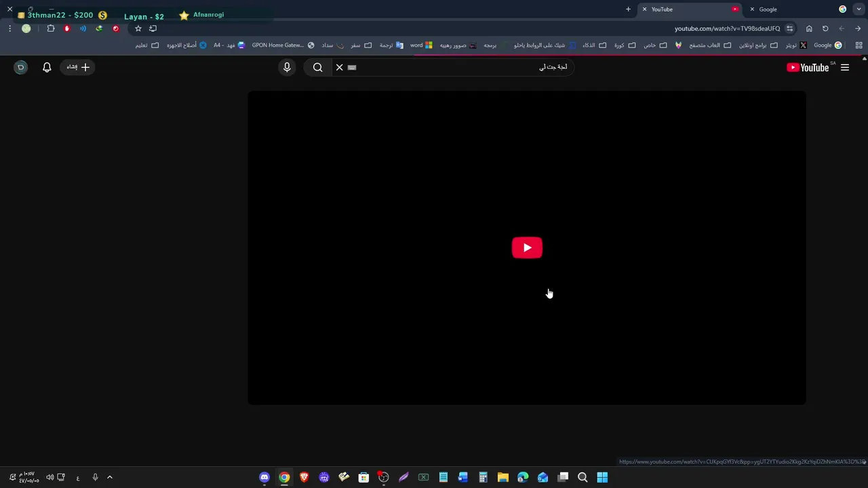Open the fox icon bookmark
Viewport: 868px width, 488px height.
678,45
